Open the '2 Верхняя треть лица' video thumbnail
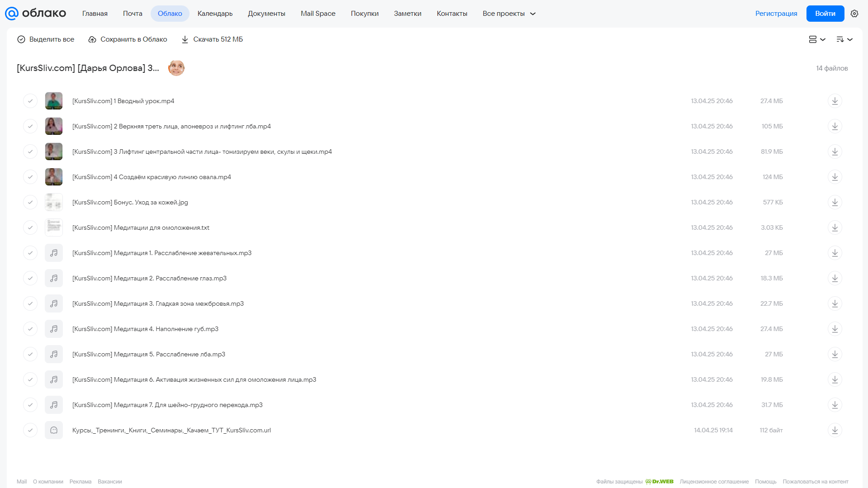The image size is (868, 488). click(54, 126)
